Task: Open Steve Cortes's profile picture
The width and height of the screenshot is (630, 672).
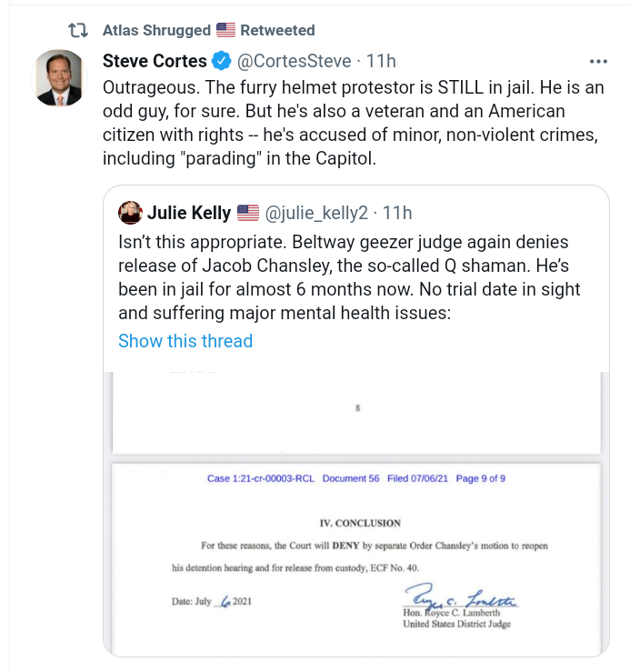Action: pos(59,77)
